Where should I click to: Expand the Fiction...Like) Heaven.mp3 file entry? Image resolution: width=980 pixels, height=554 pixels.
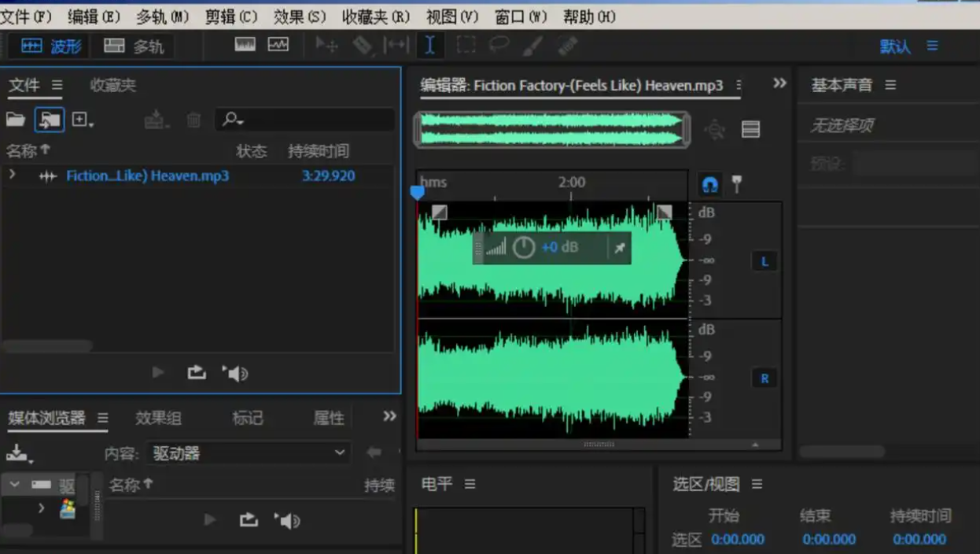click(12, 175)
